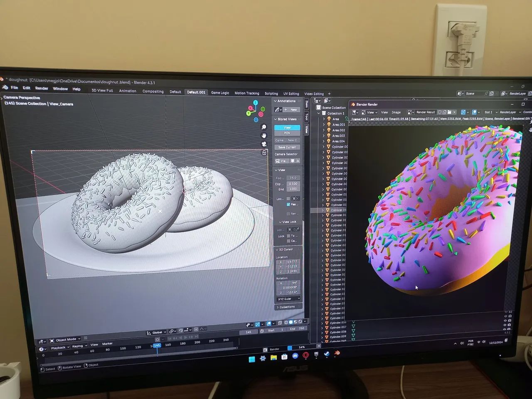The width and height of the screenshot is (532, 399).
Task: Toggle the pin scene icon next to Scene
Action: coord(486,94)
